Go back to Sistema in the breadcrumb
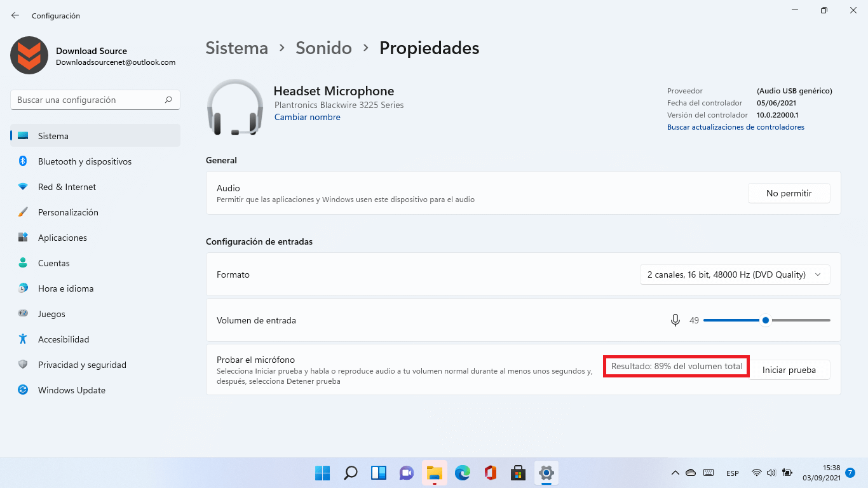This screenshot has height=488, width=868. coord(237,48)
